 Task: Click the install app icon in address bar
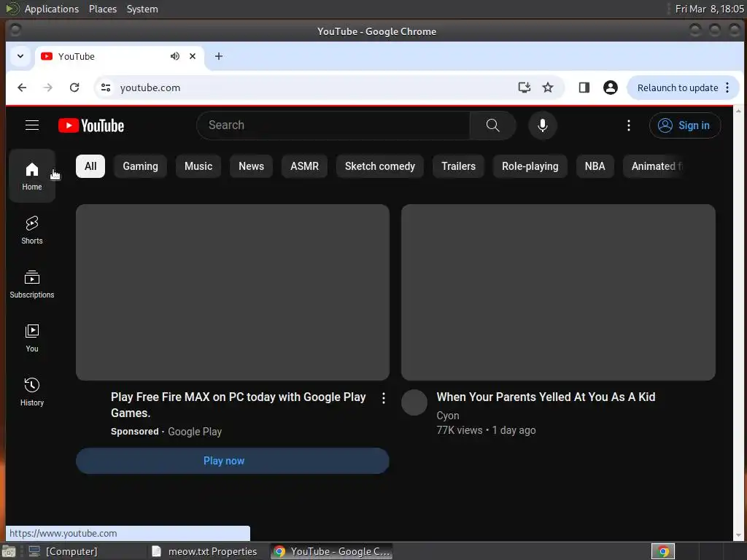coord(524,87)
